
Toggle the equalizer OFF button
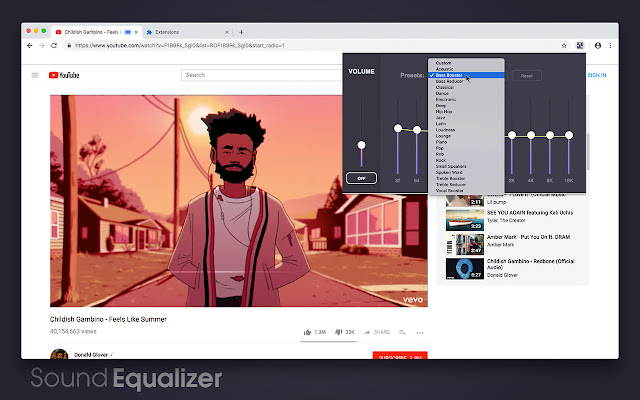[361, 178]
